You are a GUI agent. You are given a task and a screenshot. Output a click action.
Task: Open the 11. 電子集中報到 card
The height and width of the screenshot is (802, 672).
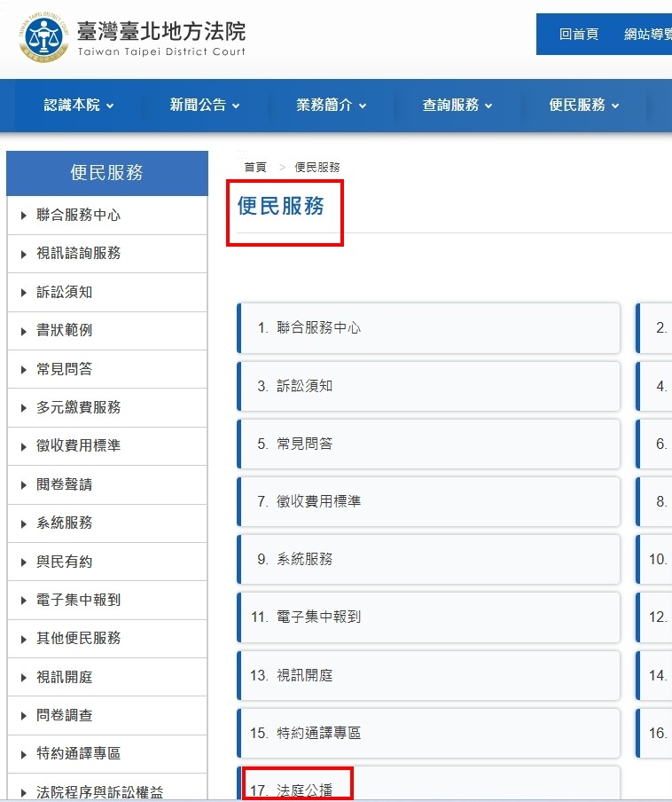(x=428, y=617)
